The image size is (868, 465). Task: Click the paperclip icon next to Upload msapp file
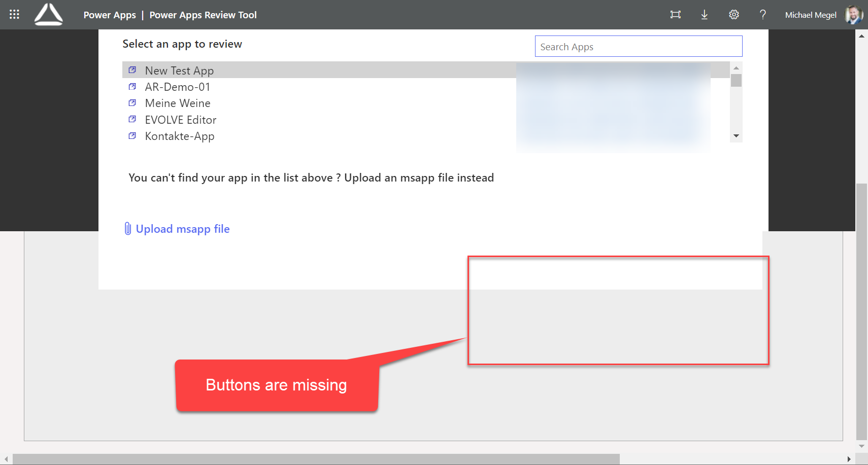(x=127, y=229)
